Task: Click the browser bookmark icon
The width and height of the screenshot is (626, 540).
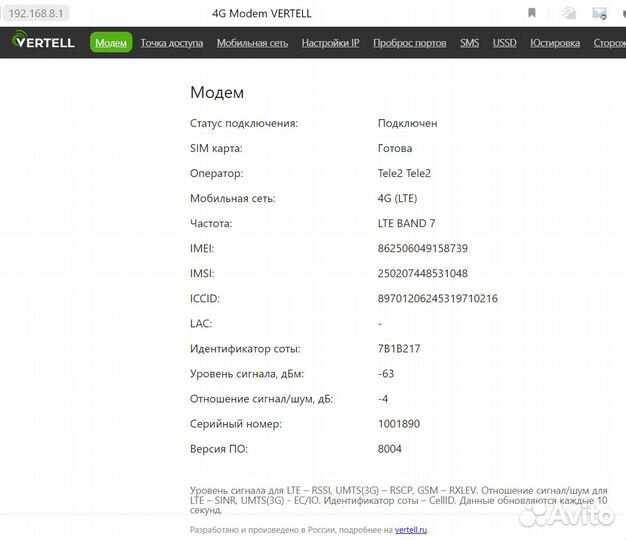Action: 531,13
